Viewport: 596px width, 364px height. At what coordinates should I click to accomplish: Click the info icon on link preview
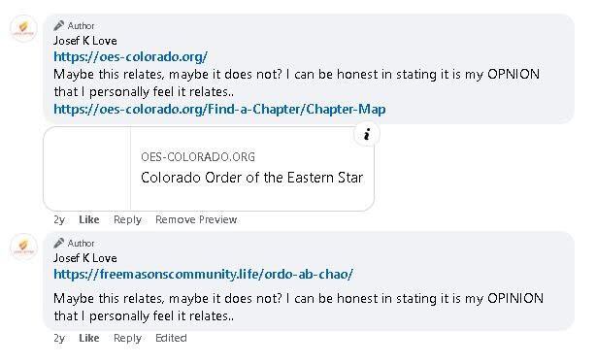(367, 134)
